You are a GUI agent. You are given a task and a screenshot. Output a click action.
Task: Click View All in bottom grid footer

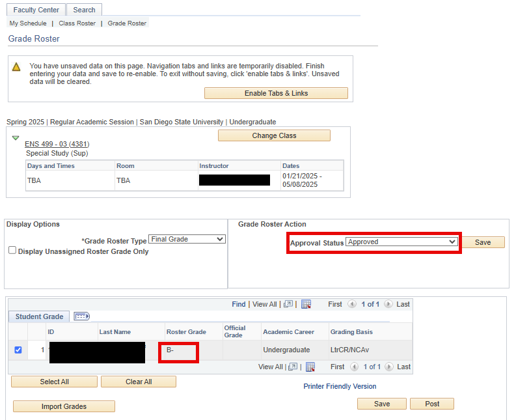[271, 367]
